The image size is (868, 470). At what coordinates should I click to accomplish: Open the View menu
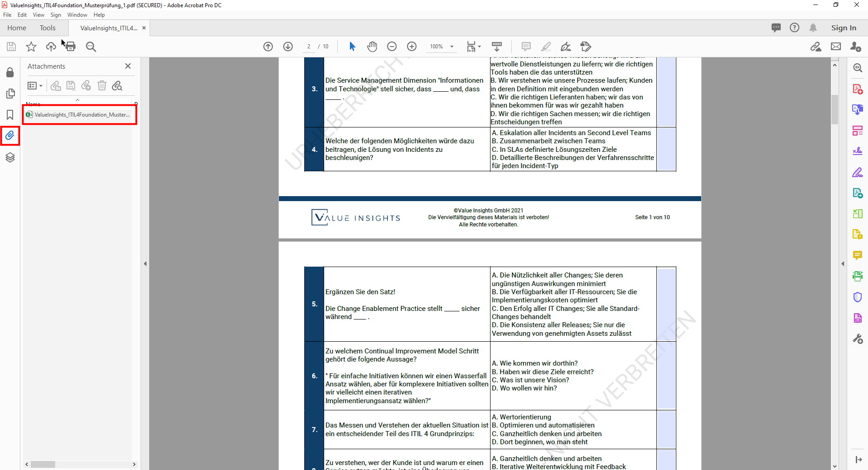coord(39,15)
